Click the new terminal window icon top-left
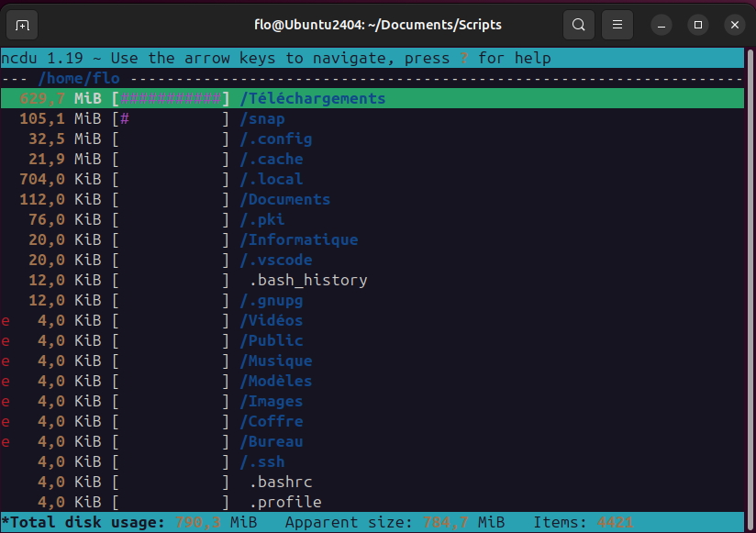Viewport: 756px width, 533px height. coord(22,25)
